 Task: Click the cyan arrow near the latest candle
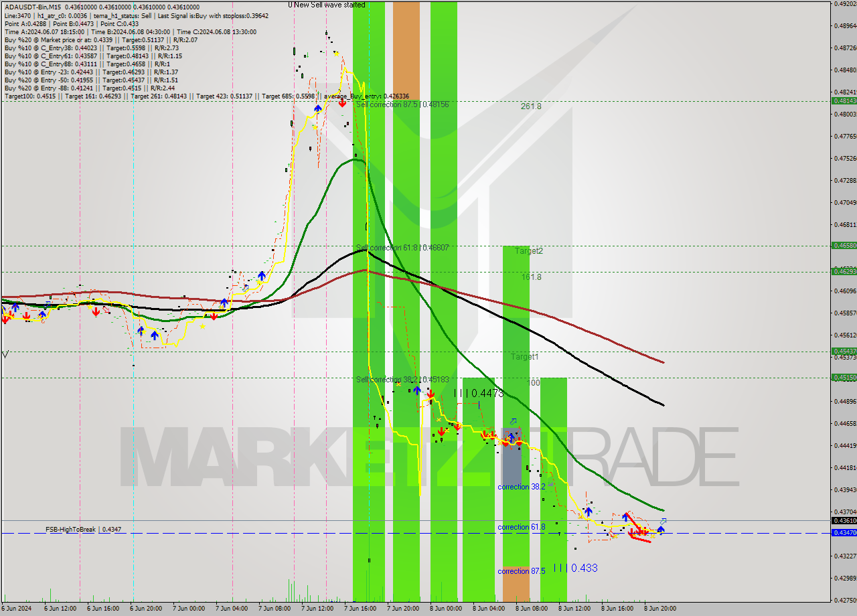coord(664,522)
